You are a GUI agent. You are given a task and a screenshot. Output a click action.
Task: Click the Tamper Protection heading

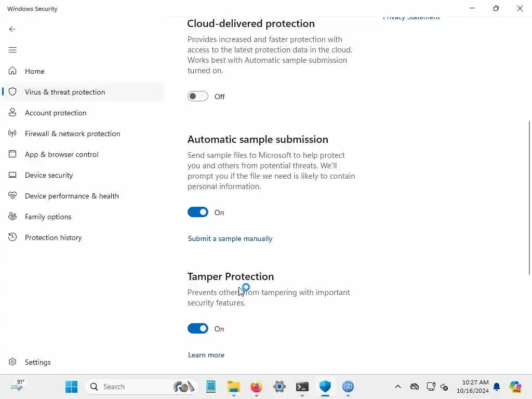click(x=230, y=276)
